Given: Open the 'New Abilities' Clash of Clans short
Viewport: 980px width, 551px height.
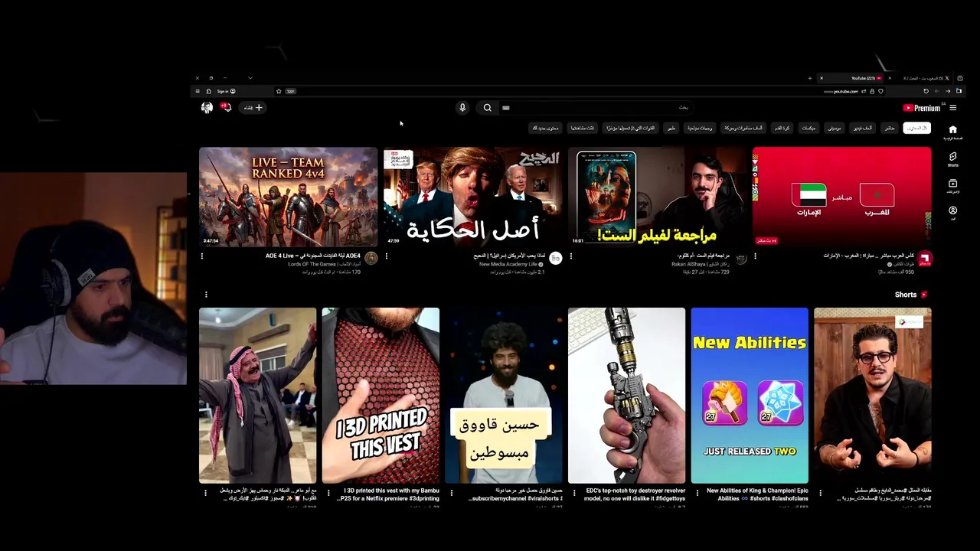Looking at the screenshot, I should coord(750,396).
